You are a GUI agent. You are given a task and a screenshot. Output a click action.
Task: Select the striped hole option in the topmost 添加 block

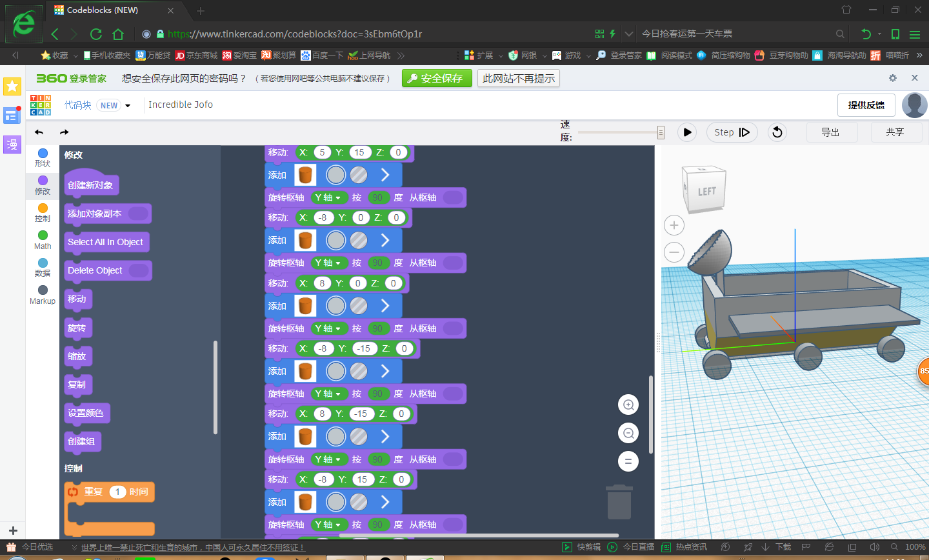(x=359, y=175)
